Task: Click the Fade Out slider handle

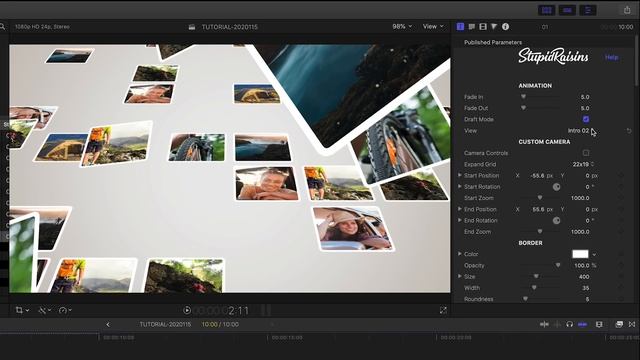Action: [x=523, y=108]
